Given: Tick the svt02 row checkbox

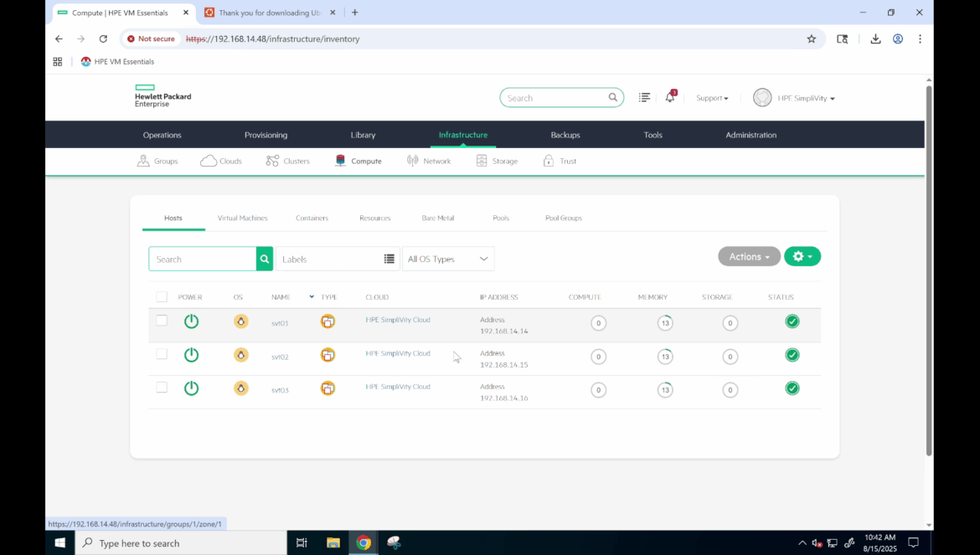Looking at the screenshot, I should [162, 354].
